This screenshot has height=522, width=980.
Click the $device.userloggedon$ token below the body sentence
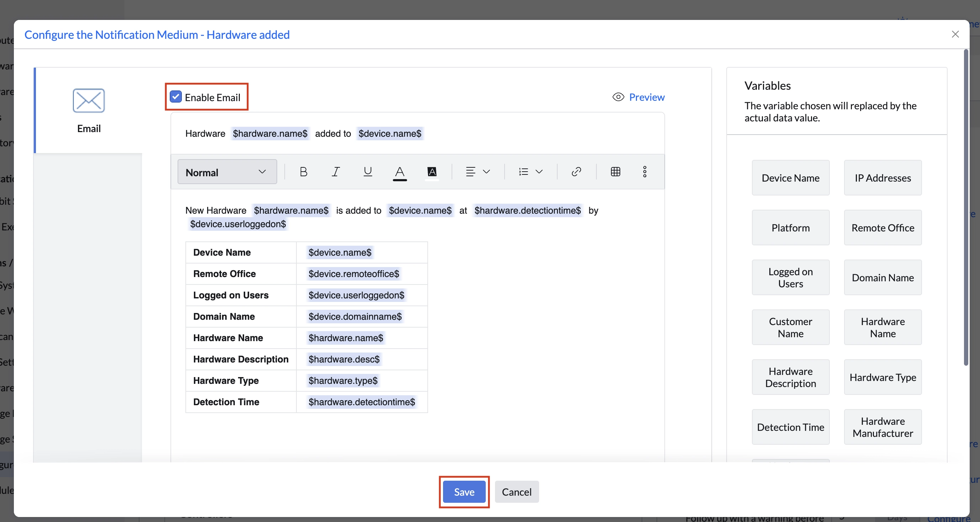point(238,224)
